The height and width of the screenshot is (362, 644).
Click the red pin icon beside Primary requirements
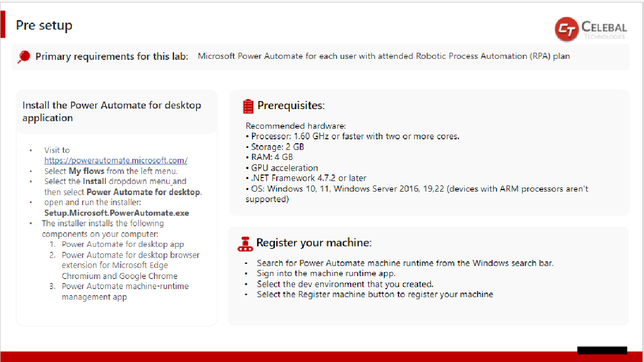[24, 57]
